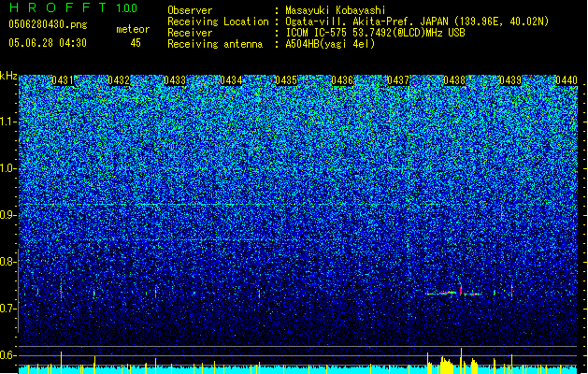Image resolution: width=588 pixels, height=374 pixels.
Task: Click the 0437 time marker
Action: pyautogui.click(x=398, y=80)
